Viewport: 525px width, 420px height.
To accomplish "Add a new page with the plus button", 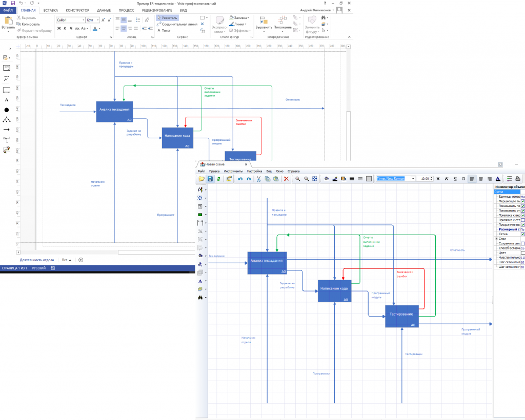I will pos(80,260).
